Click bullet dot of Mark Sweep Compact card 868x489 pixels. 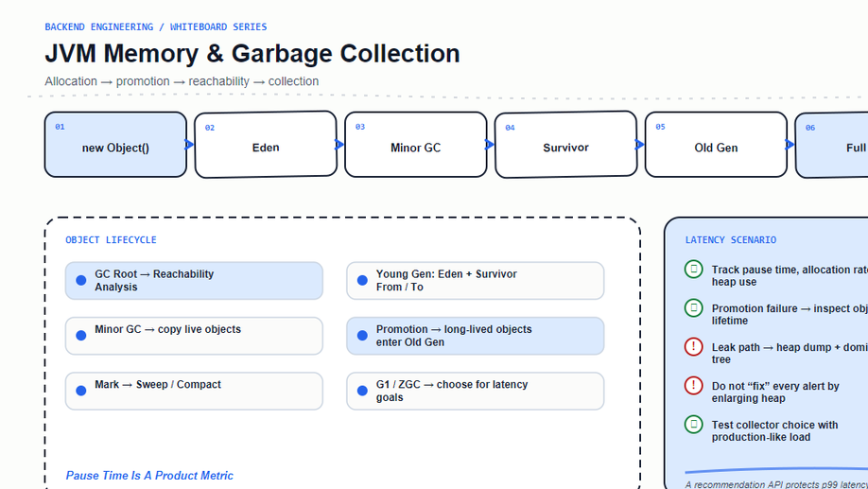[x=80, y=391]
